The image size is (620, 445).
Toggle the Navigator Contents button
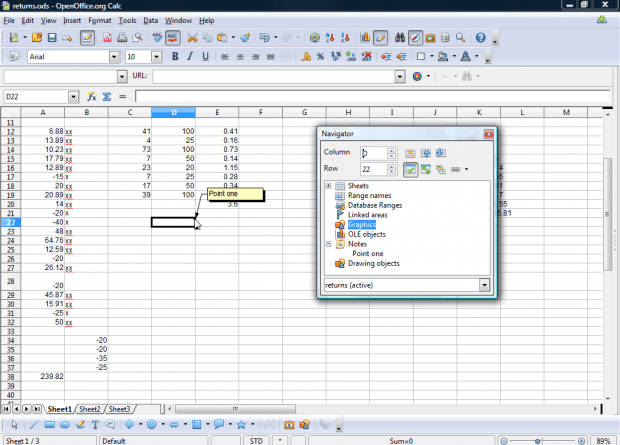point(410,170)
